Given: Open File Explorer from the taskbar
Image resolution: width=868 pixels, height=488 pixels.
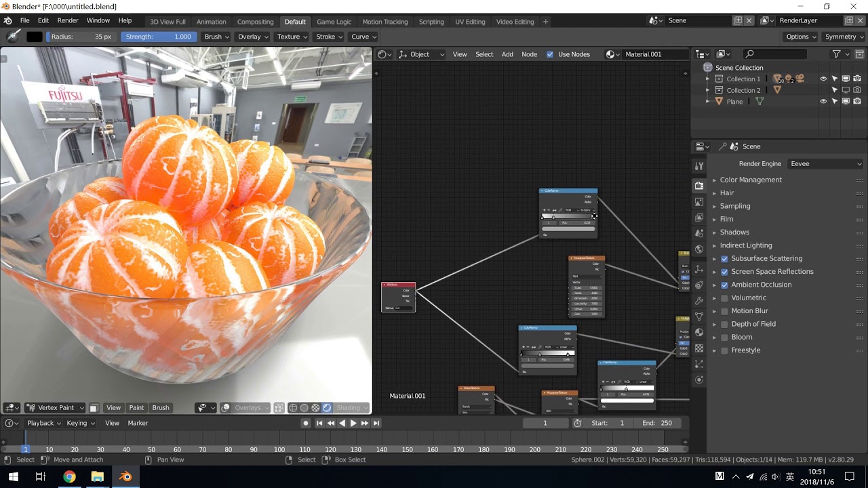Looking at the screenshot, I should tap(97, 476).
